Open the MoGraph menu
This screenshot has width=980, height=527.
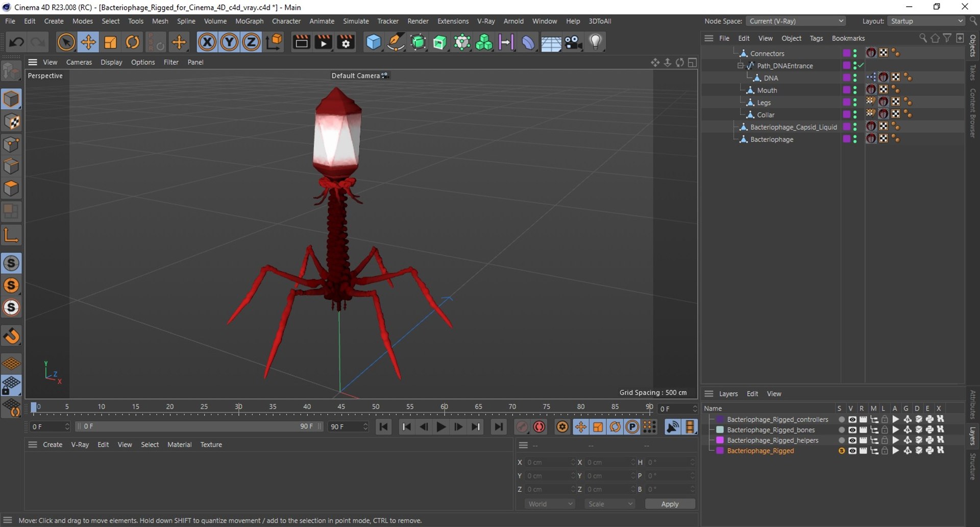(249, 21)
